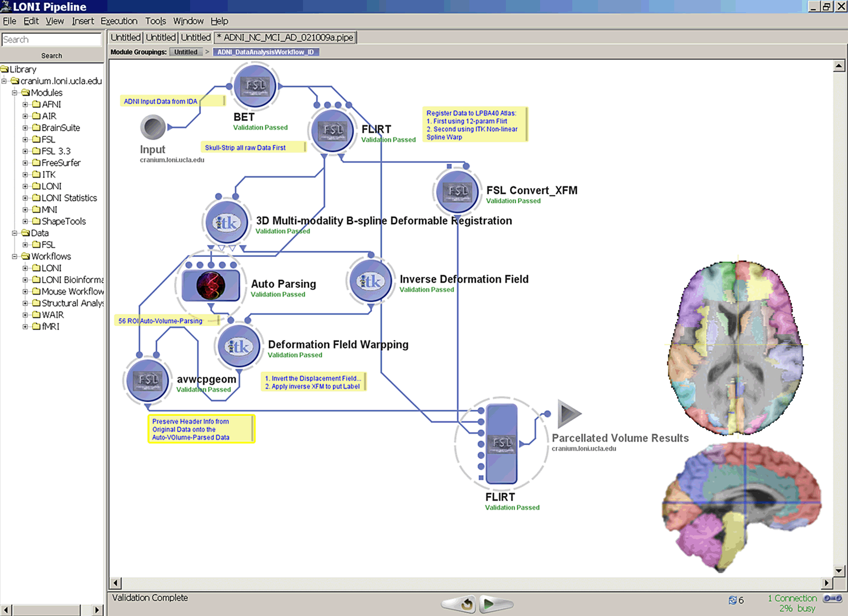Click the Inverse Deformation Field itk node
This screenshot has width=848, height=616.
click(370, 281)
